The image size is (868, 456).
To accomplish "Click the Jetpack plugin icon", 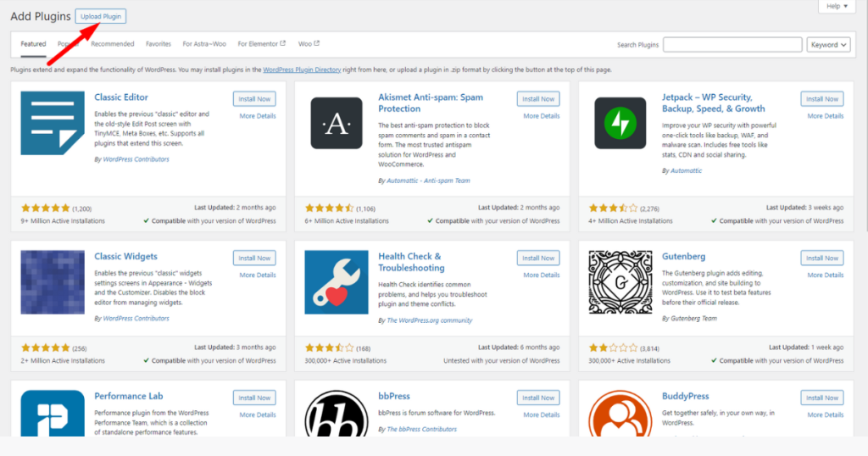I will (x=620, y=123).
